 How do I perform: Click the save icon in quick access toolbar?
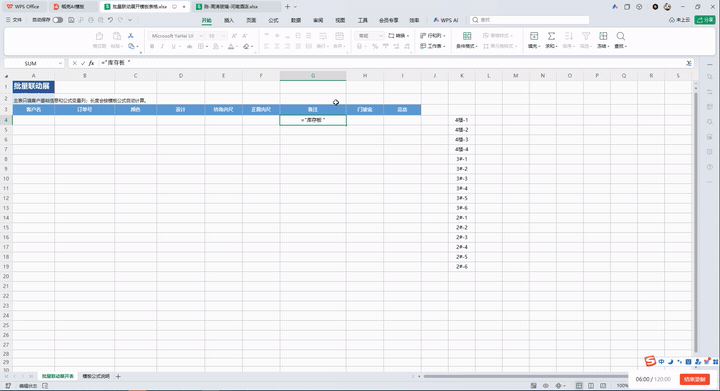[71, 20]
